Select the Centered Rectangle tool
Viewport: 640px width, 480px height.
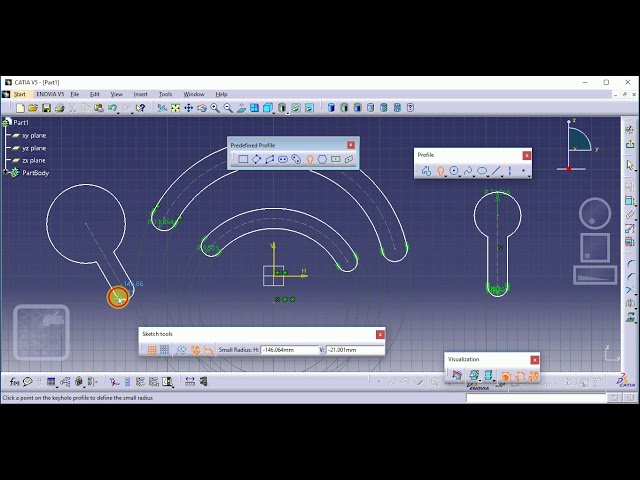[336, 159]
